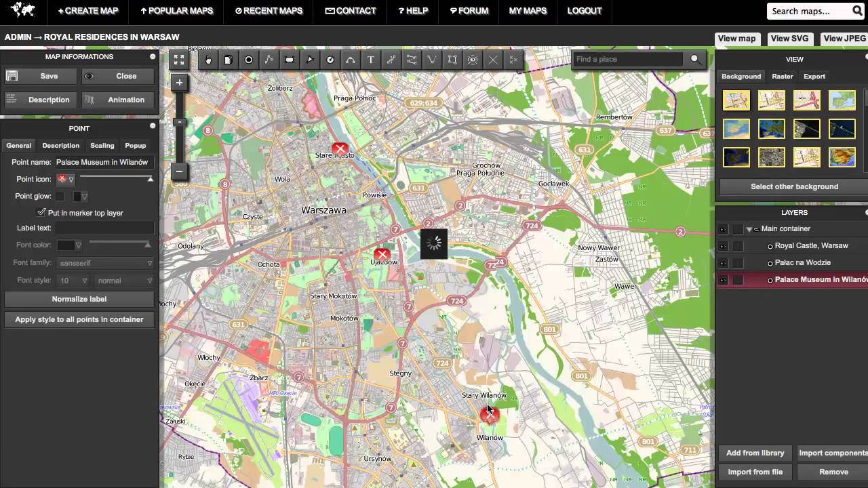This screenshot has width=868, height=488.
Task: Click the Save button
Action: 41,76
